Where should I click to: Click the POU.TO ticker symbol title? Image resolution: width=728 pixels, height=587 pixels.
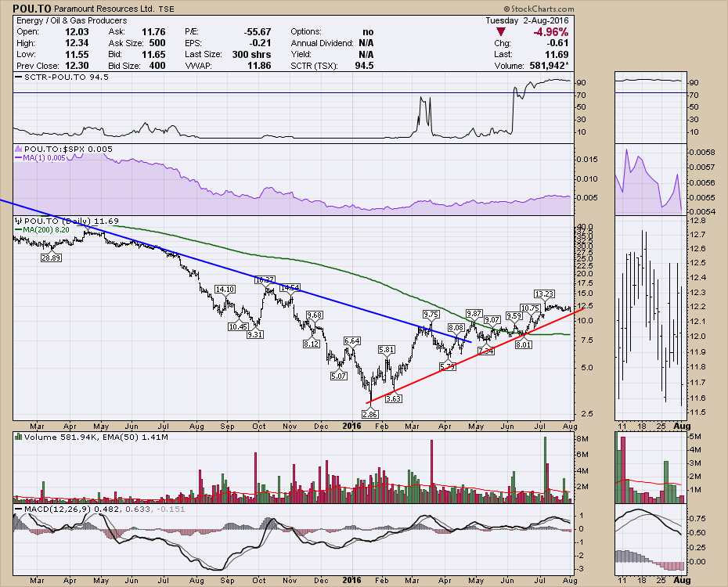pyautogui.click(x=32, y=9)
